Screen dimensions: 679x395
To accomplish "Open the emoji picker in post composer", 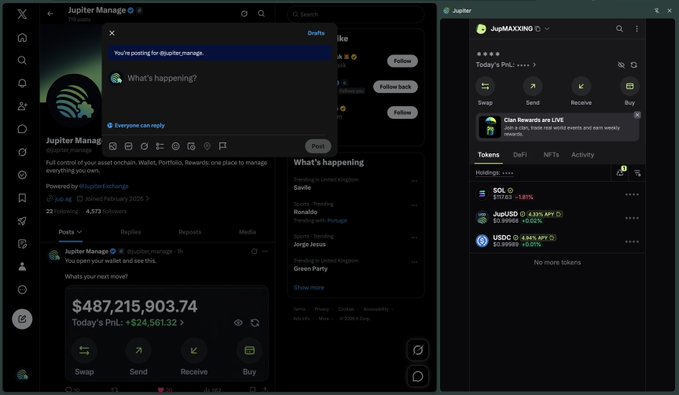I will pos(175,146).
